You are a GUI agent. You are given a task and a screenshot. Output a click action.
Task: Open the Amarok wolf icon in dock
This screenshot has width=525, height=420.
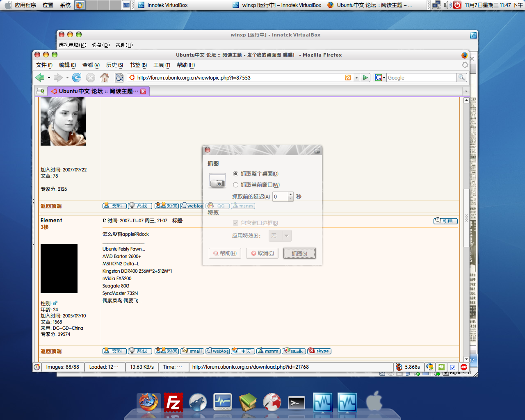[x=198, y=402]
